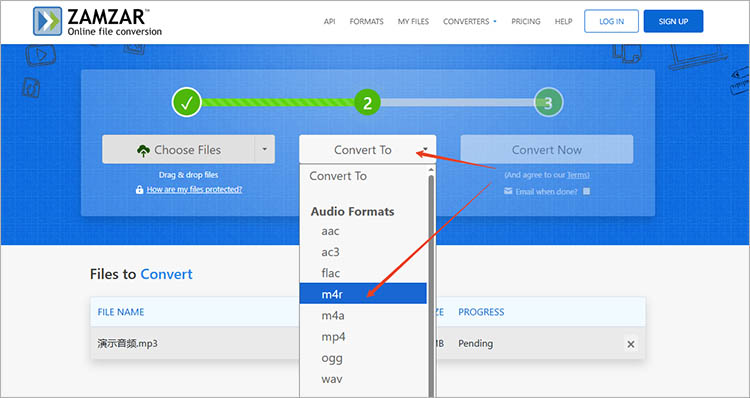Click the SIGN UP button
This screenshot has height=398, width=750.
(x=673, y=21)
